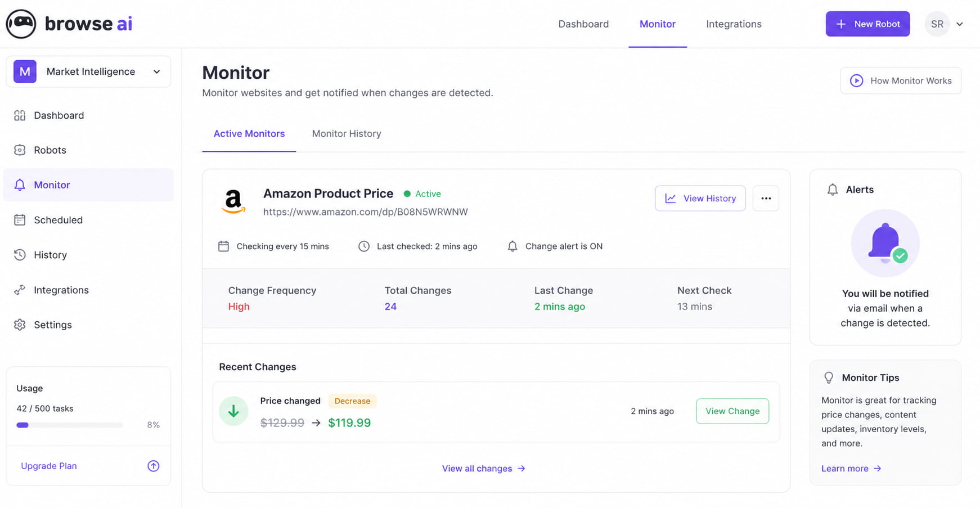Click the Change Frequency value High
Image resolution: width=980 pixels, height=508 pixels.
tap(239, 307)
